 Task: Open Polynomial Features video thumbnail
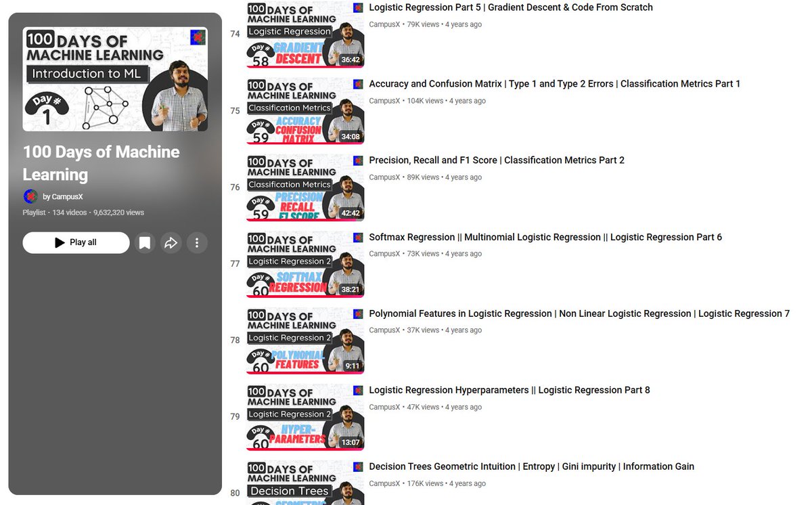pos(305,341)
